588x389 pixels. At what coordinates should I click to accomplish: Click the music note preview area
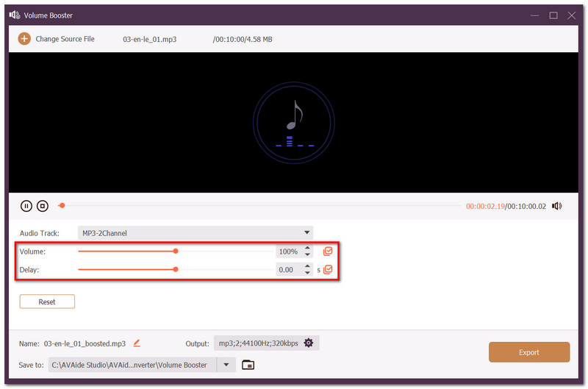(x=293, y=123)
